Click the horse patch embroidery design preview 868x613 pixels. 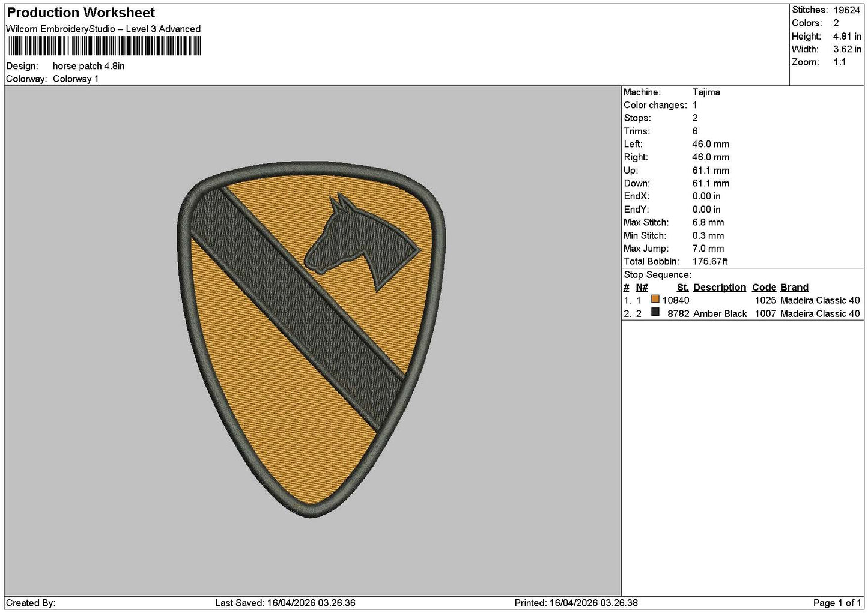pos(312,339)
